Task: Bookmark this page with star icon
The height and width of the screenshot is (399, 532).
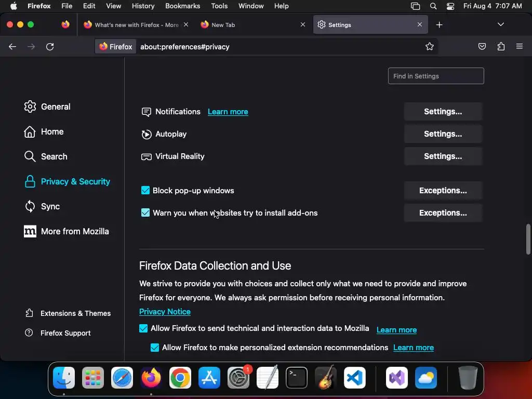Action: pos(430,46)
